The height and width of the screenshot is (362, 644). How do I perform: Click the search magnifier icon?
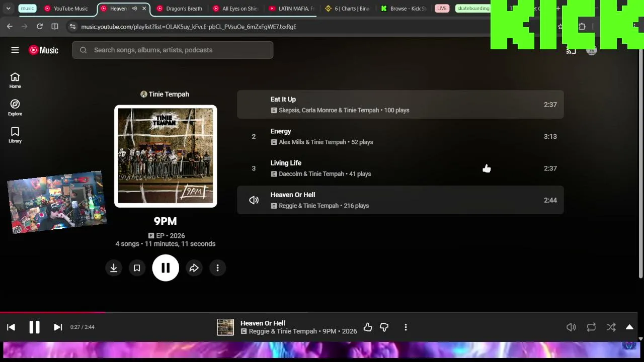84,50
